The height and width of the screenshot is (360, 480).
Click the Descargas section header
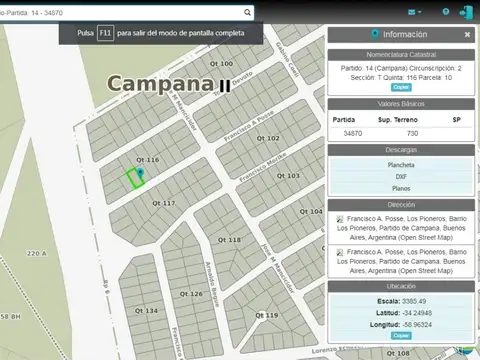coord(401,150)
